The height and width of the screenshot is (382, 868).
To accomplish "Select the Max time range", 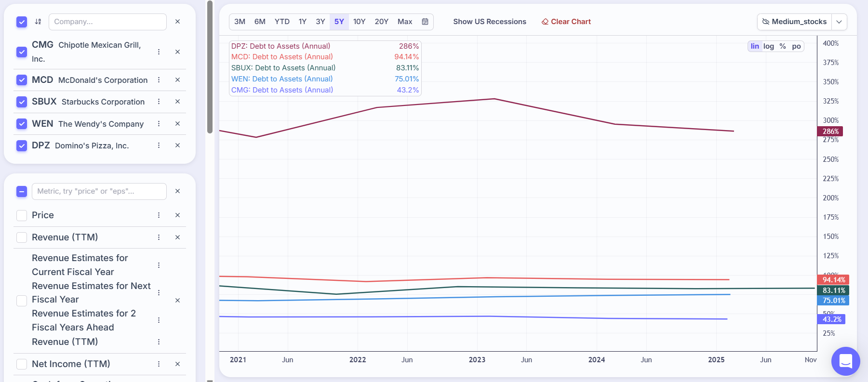I will point(405,22).
